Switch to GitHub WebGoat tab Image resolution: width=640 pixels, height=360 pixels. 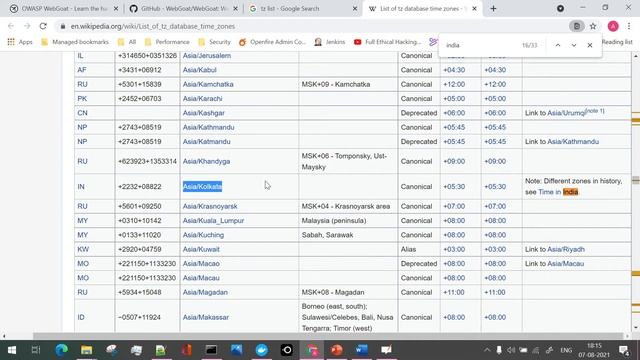point(184,9)
